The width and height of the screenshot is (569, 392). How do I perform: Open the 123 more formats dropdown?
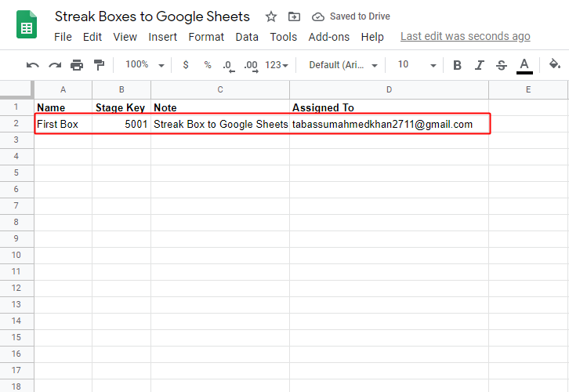point(277,65)
